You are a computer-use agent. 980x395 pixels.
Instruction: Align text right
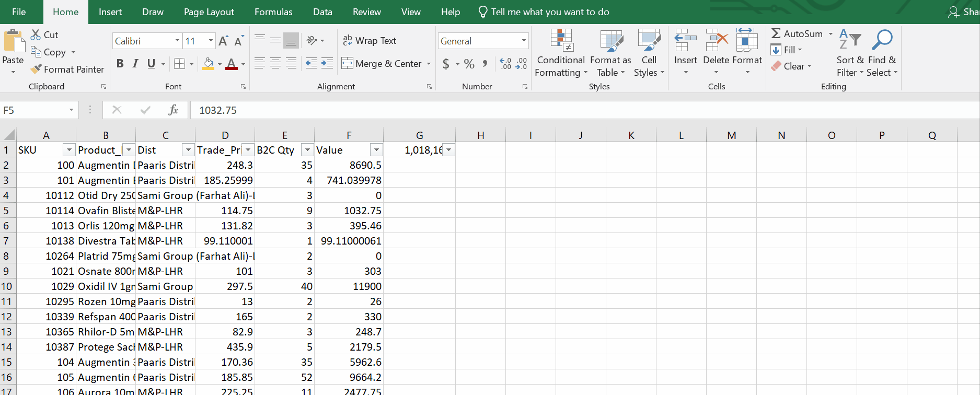[x=291, y=64]
